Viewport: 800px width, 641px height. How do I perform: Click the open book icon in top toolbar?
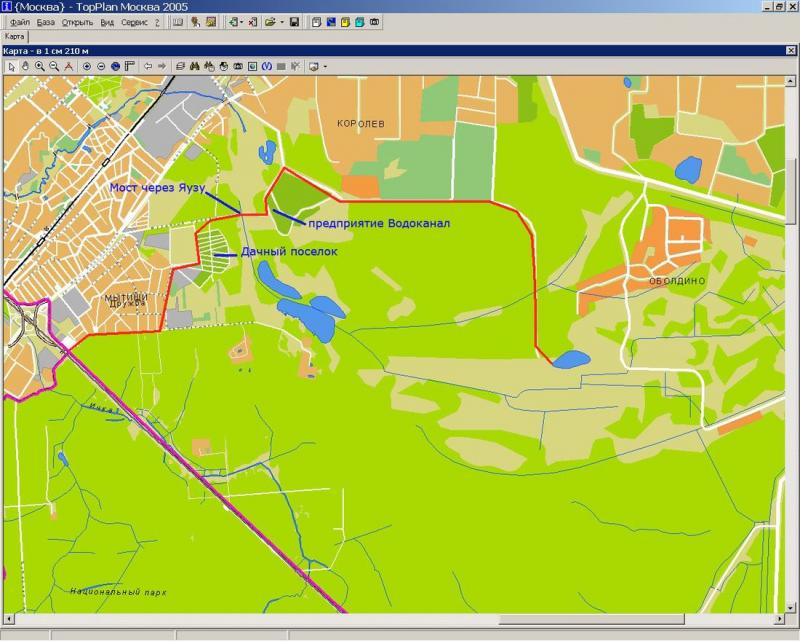point(178,22)
